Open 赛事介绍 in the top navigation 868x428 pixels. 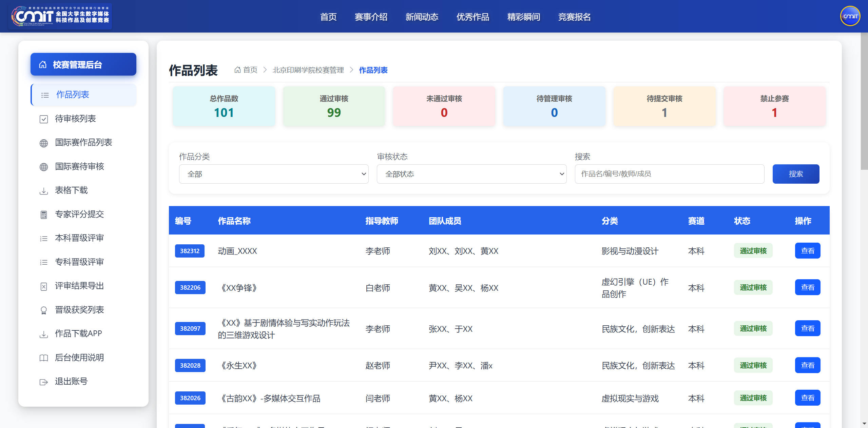[371, 17]
